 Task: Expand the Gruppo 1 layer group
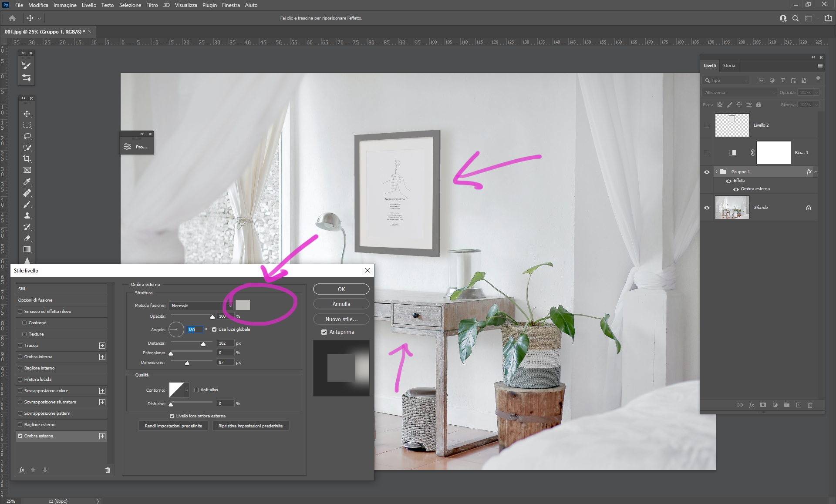click(x=716, y=171)
